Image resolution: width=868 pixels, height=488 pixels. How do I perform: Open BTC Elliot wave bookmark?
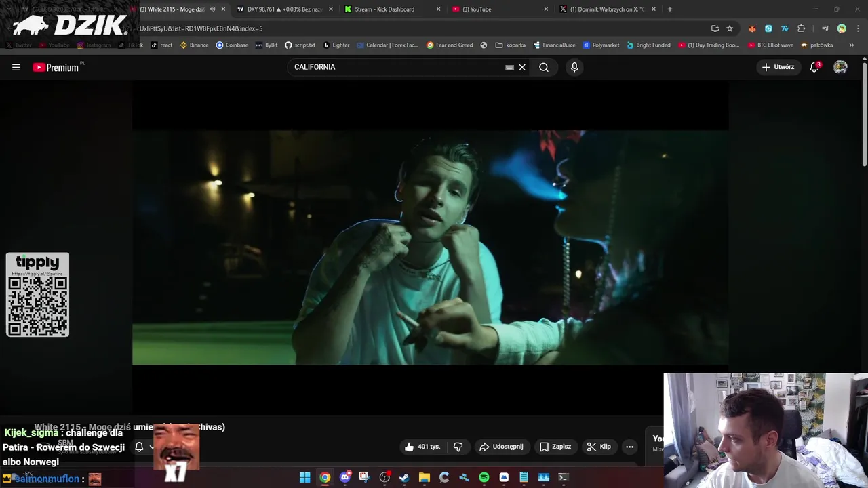(770, 45)
